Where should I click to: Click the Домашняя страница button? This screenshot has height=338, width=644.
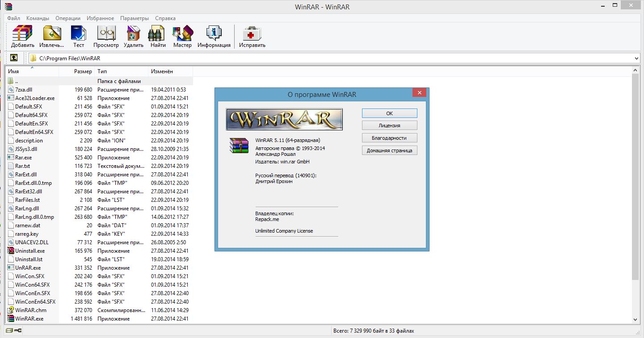390,150
